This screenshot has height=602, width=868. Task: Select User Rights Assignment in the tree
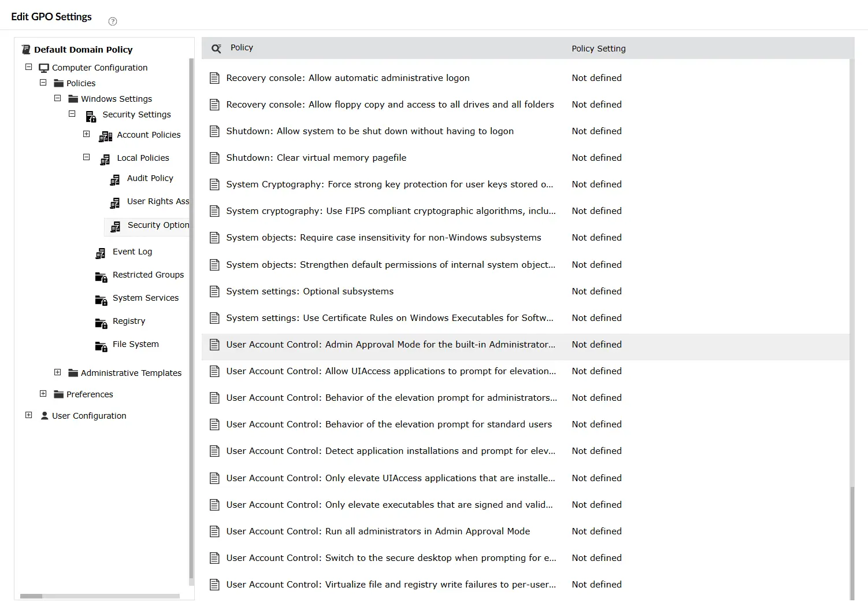[x=158, y=201]
